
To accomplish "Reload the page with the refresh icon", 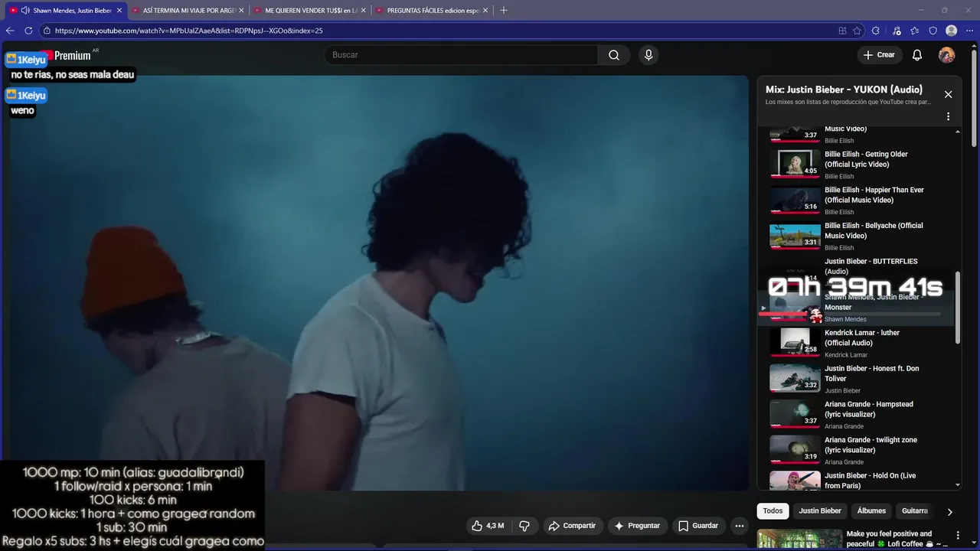I will click(28, 31).
